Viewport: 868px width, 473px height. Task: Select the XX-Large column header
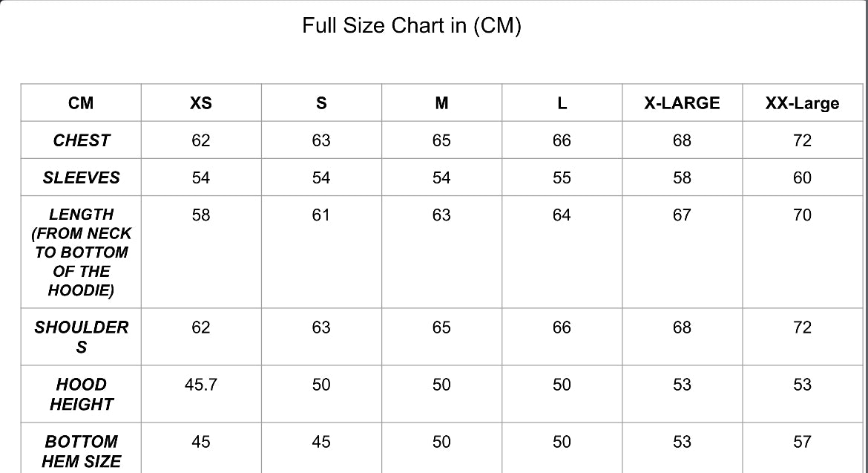pos(802,103)
